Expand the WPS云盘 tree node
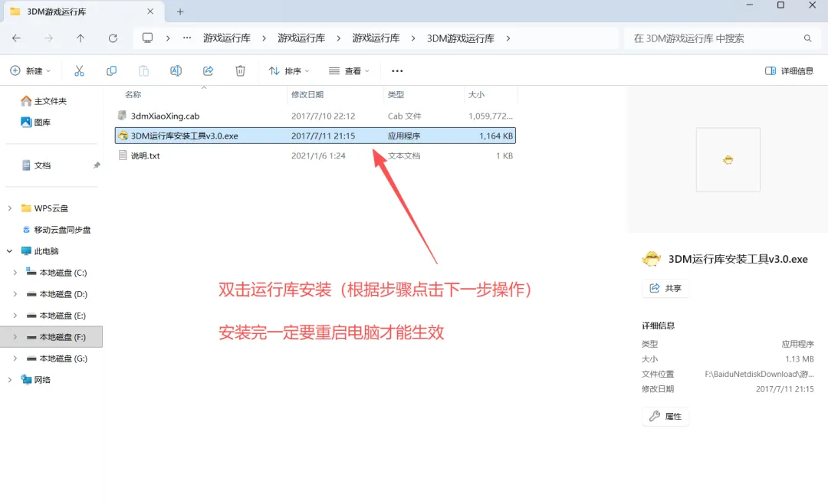This screenshot has height=504, width=828. tap(9, 208)
